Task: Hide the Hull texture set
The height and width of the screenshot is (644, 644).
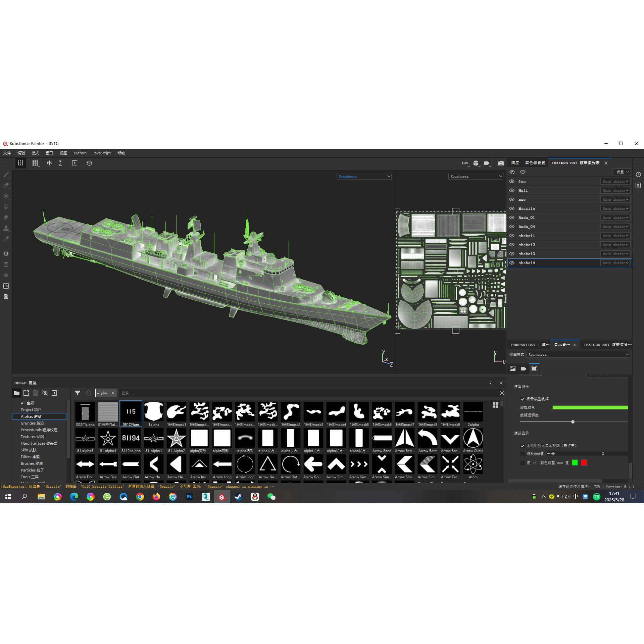Action: click(x=512, y=190)
